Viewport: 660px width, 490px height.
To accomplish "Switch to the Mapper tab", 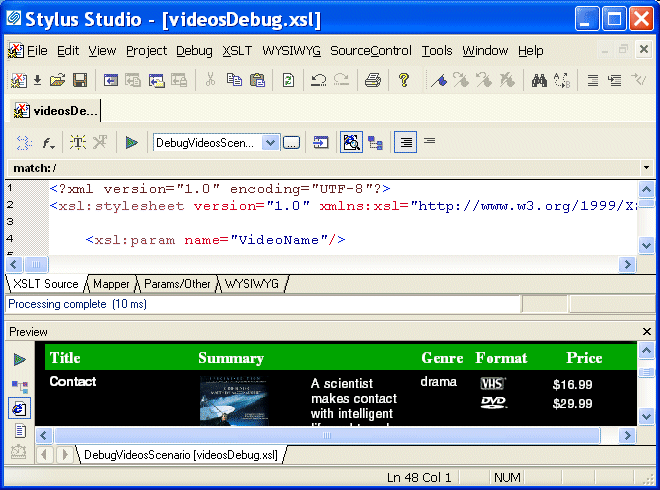I will tap(111, 284).
